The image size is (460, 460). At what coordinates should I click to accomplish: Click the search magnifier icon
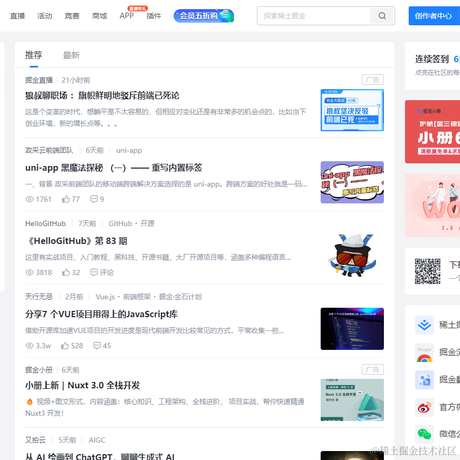click(382, 16)
